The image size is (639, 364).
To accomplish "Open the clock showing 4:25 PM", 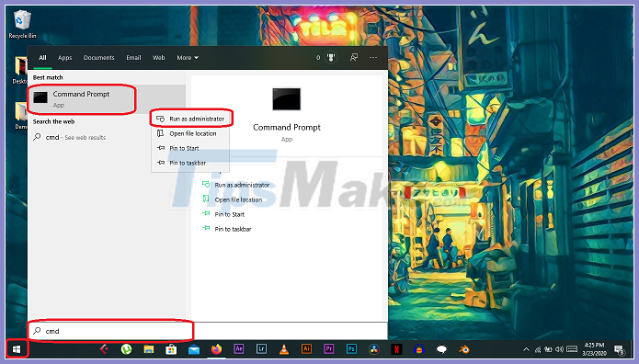I will (x=594, y=349).
